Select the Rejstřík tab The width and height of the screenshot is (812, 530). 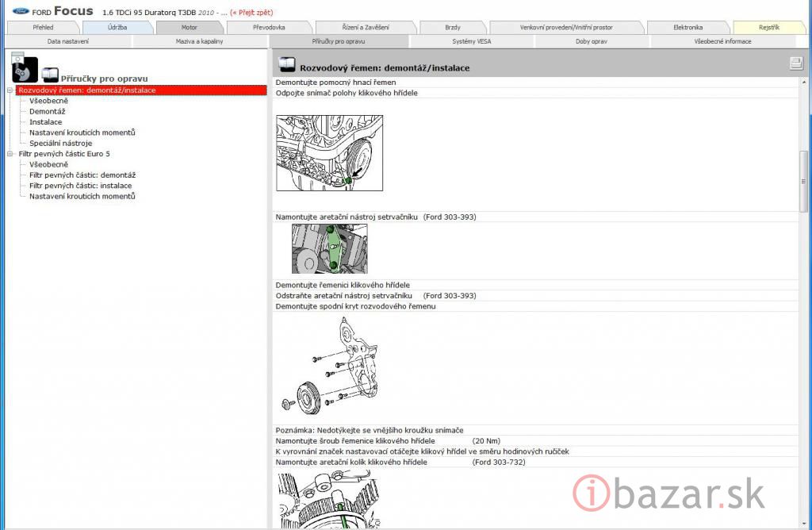pyautogui.click(x=768, y=27)
